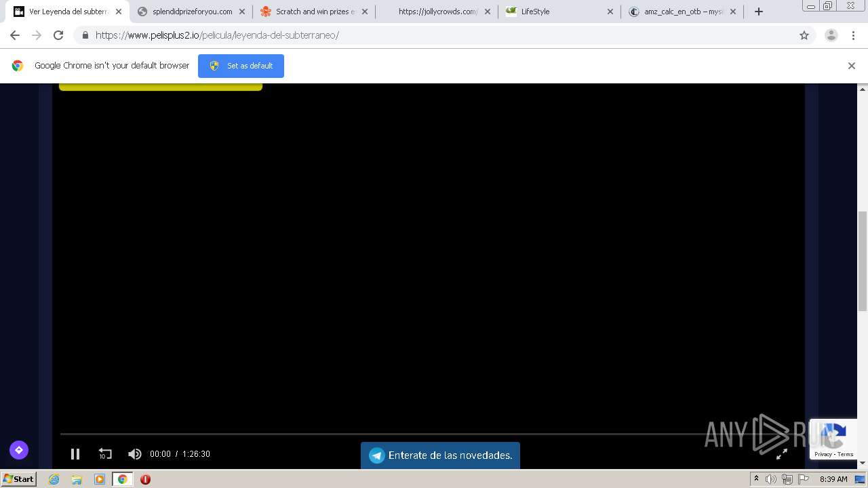The image size is (868, 488).
Task: Rewind video 10 seconds
Action: pyautogui.click(x=105, y=454)
